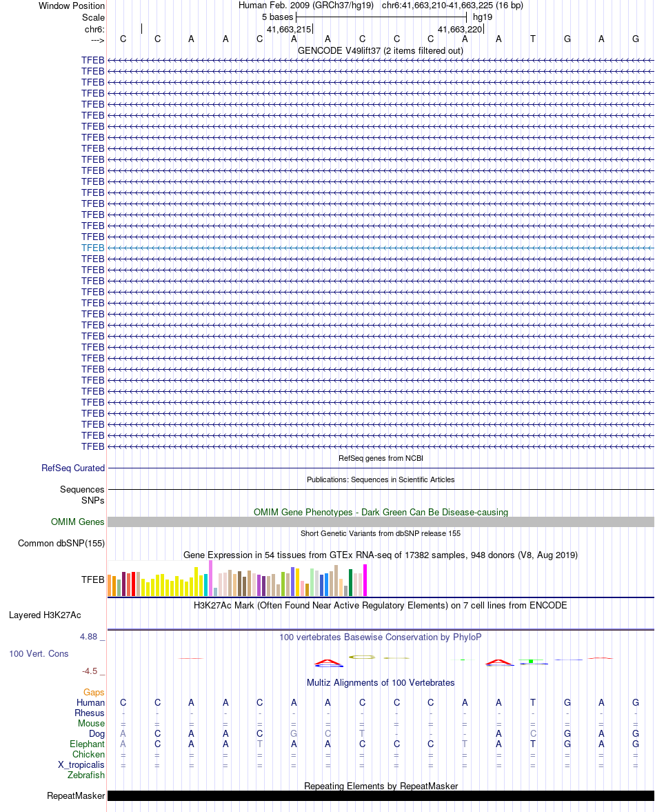Select the Chicken alignment row label
The image size is (655, 812).
pos(88,755)
